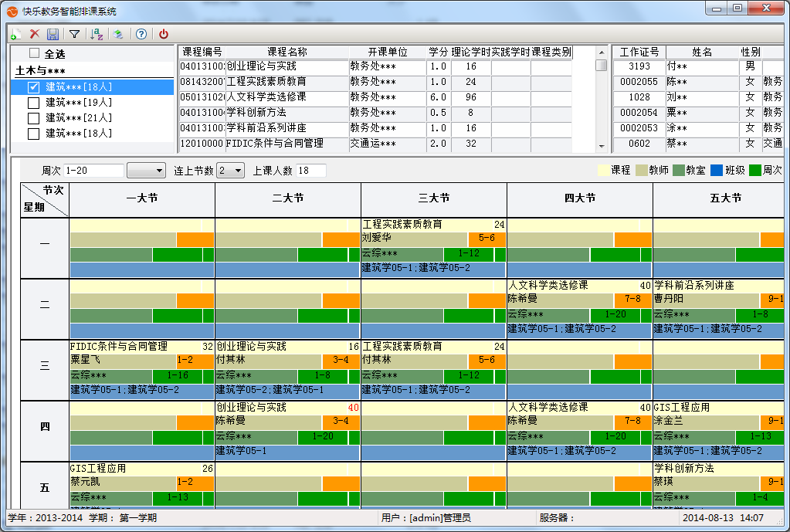Select the 三大节 column header
The height and width of the screenshot is (532, 790).
click(433, 198)
